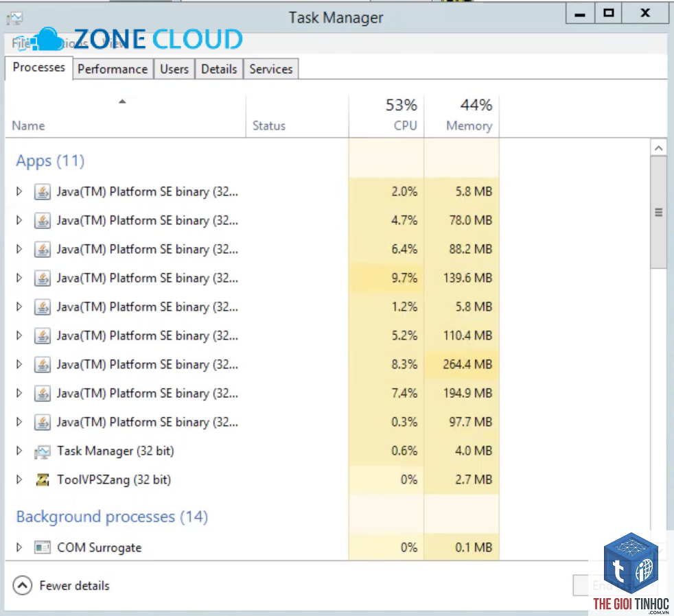Select the COM Surrogate process icon
Image resolution: width=674 pixels, height=616 pixels.
tap(43, 547)
